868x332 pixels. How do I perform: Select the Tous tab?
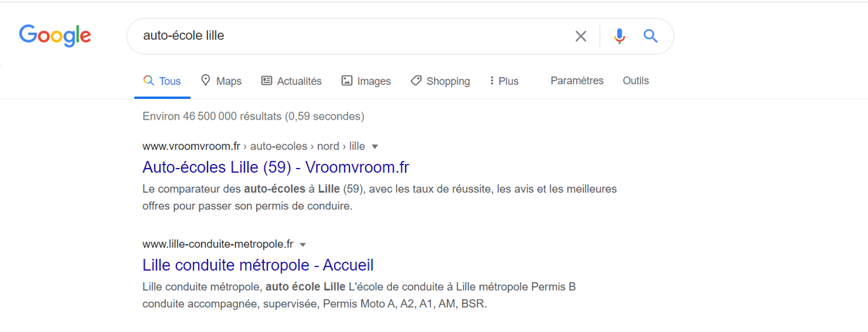163,81
